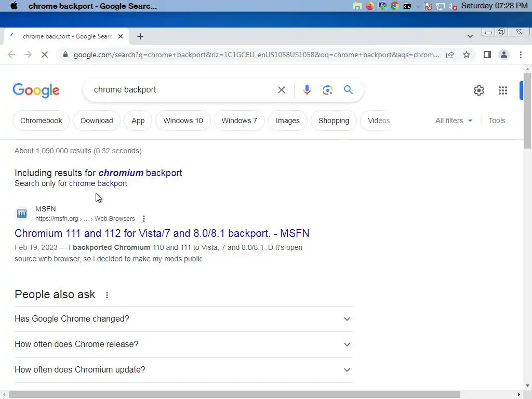Go to the Google homepage logo
This screenshot has width=532, height=399.
36,90
